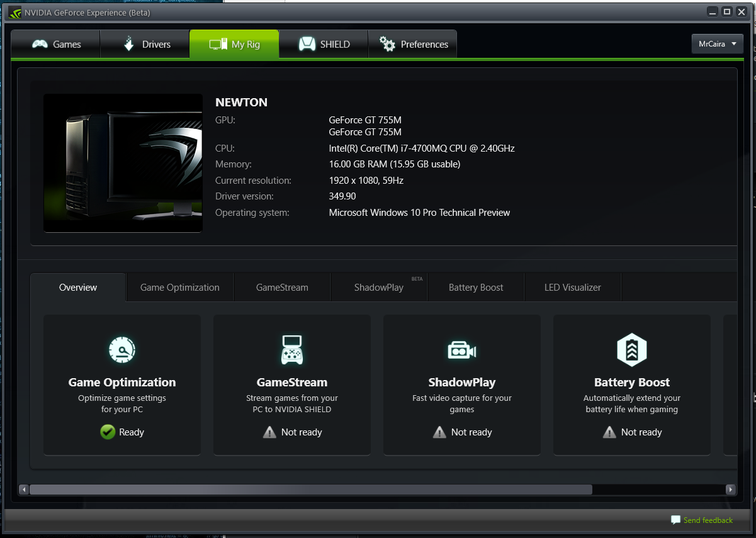Click 'Stream games from your PC' description
This screenshot has height=538, width=756.
tap(292, 403)
